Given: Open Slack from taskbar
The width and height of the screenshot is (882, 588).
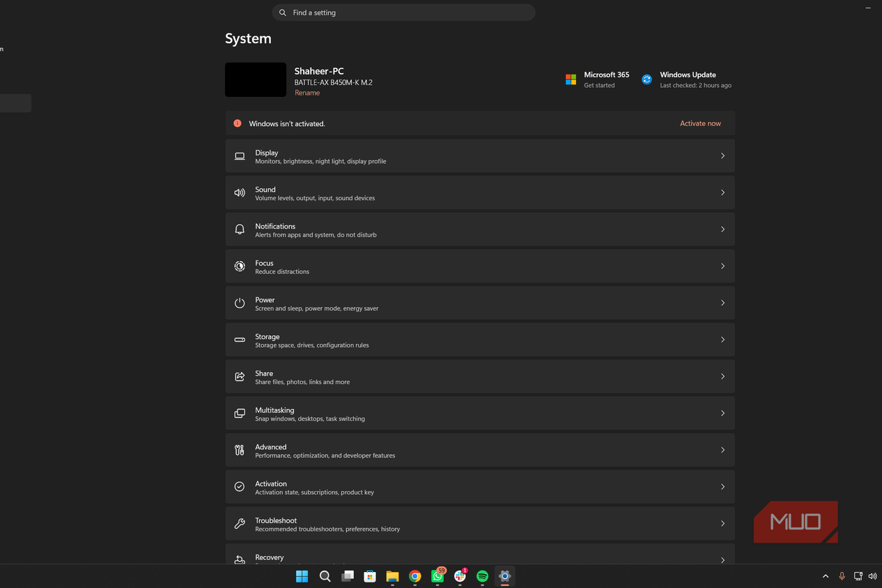Looking at the screenshot, I should [x=460, y=576].
